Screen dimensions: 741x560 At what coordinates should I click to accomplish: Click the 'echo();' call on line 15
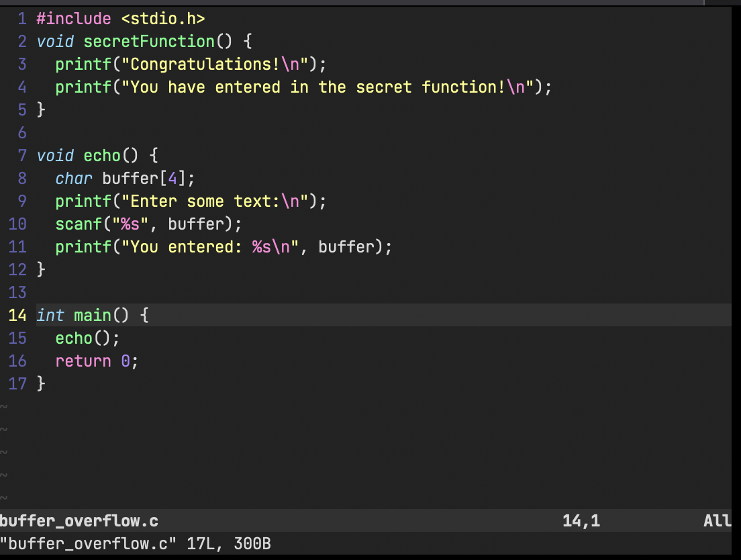(x=88, y=338)
